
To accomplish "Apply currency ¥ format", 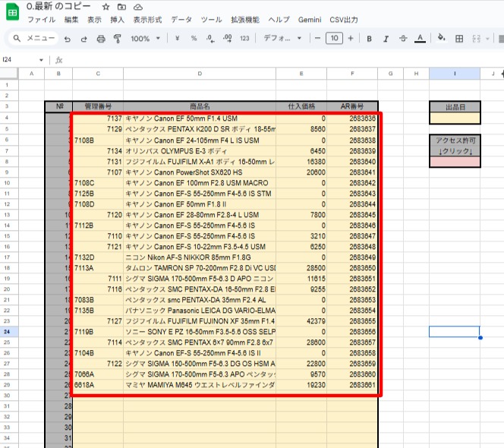I will point(177,39).
